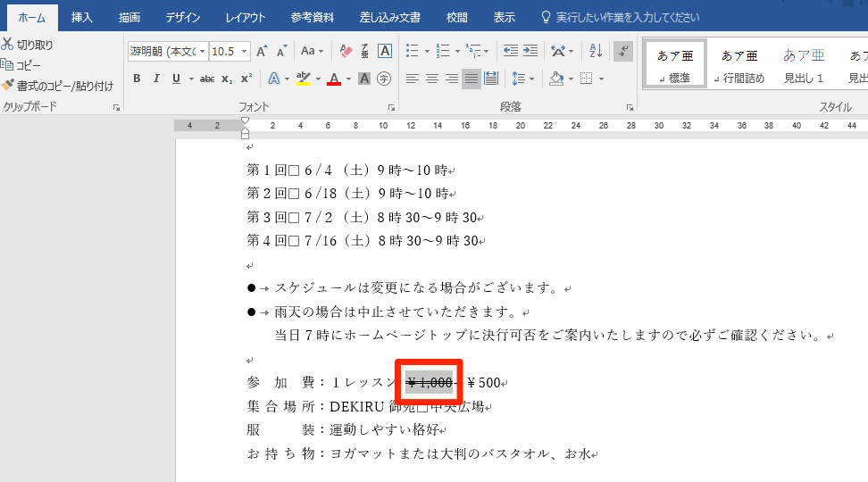Open the 校閲 tab
This screenshot has width=868, height=482.
[456, 18]
